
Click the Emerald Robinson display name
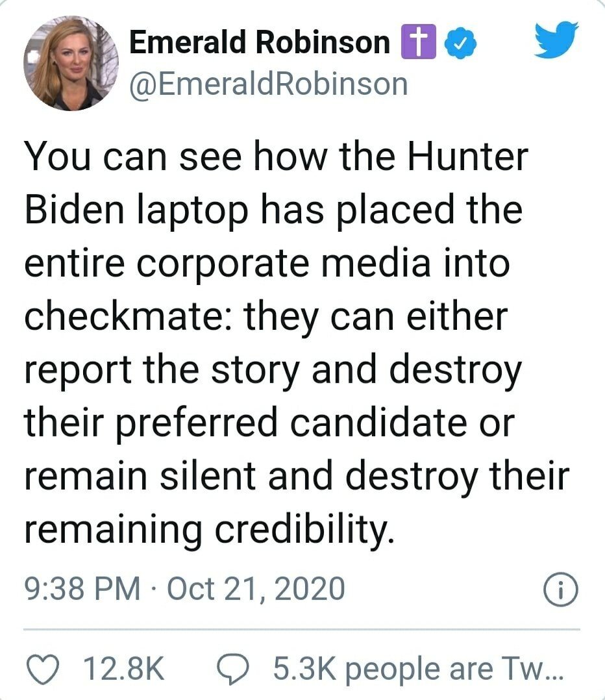260,43
